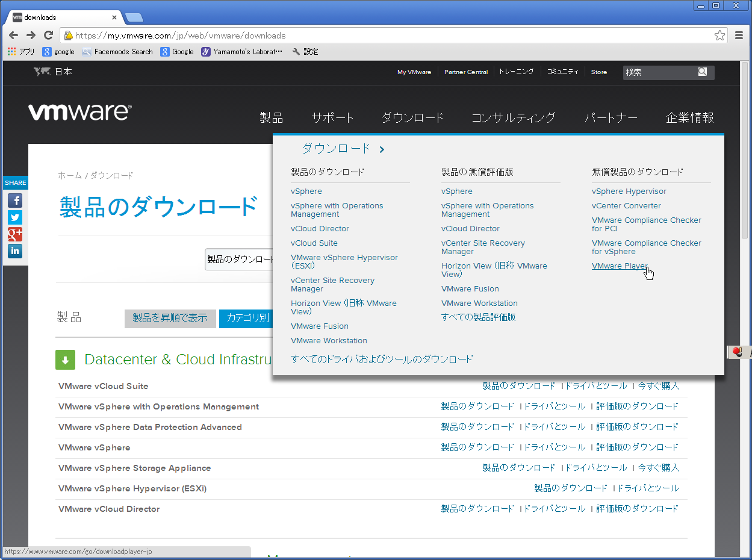Switch to the downloads browser tab
Viewport: 752px width, 560px height.
pos(63,17)
